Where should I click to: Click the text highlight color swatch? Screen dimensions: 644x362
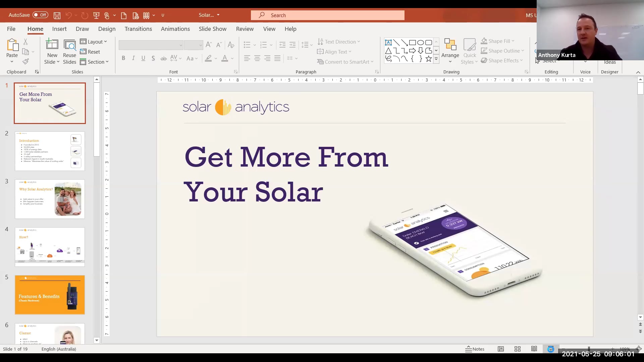(208, 58)
